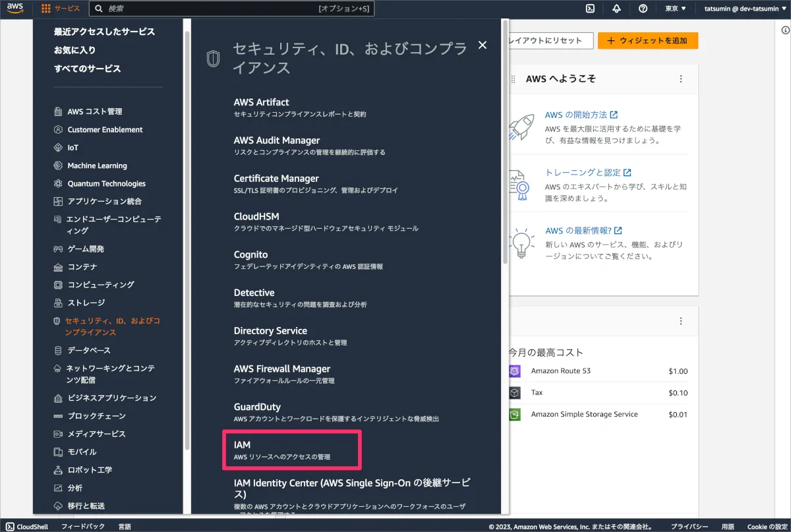Click データベース category icon
This screenshot has height=532, width=791.
tap(58, 350)
